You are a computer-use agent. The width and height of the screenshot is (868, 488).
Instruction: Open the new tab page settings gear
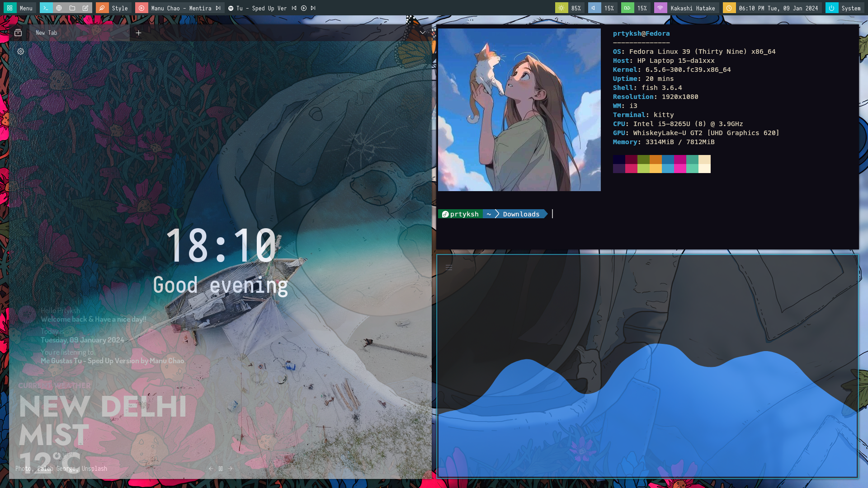(x=21, y=52)
